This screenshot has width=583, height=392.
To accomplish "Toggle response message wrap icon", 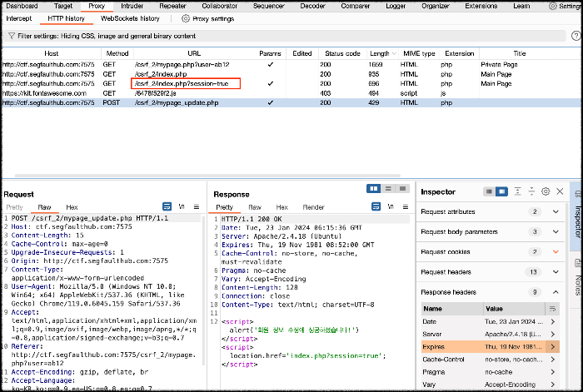I will coord(376,206).
